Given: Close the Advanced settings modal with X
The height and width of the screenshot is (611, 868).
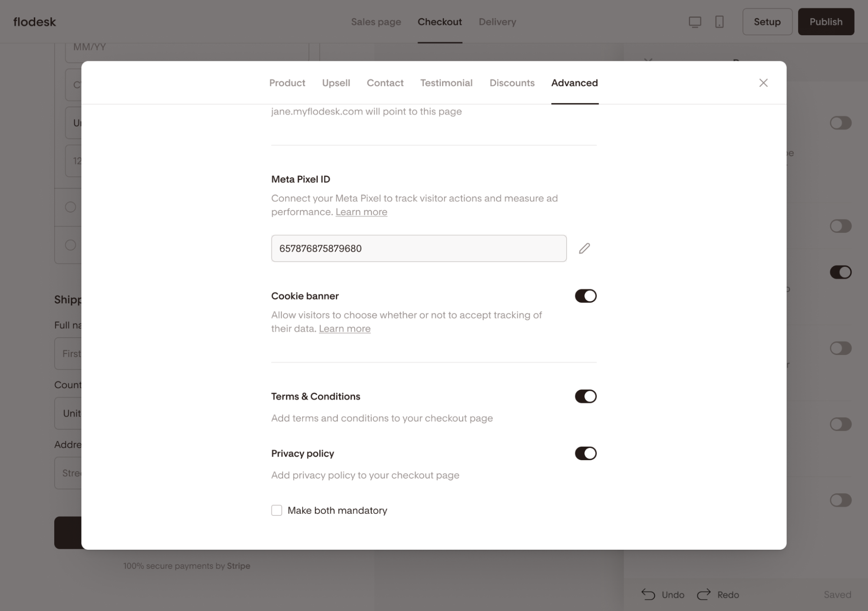Looking at the screenshot, I should point(763,83).
